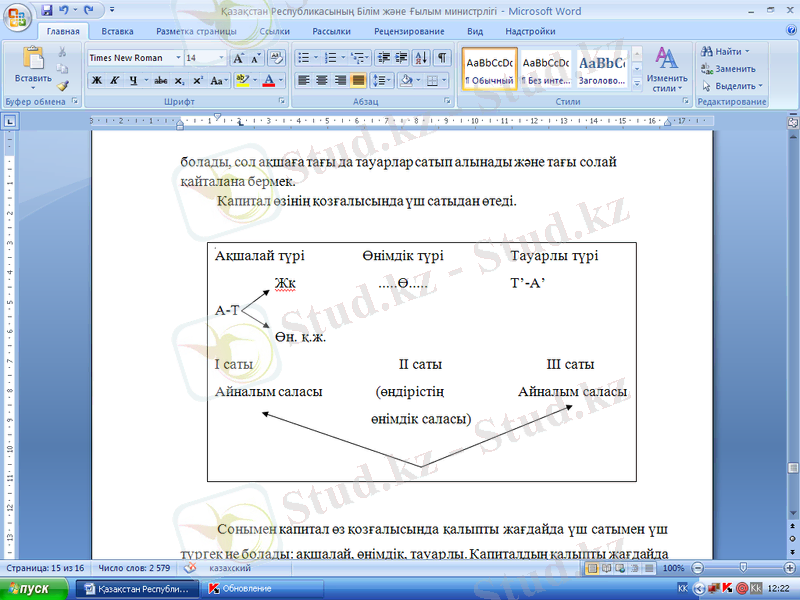The image size is (800, 600).
Task: Open spelling check icon in status bar
Action: click(x=190, y=567)
